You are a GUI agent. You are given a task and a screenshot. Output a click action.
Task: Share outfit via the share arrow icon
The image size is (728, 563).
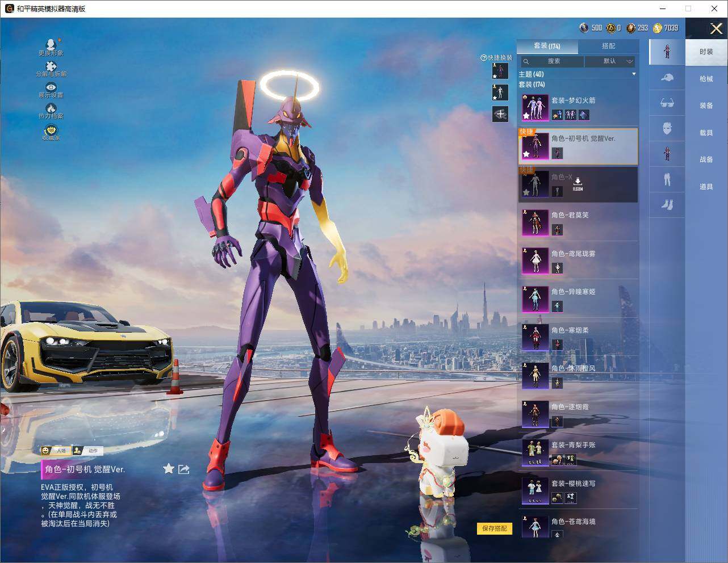[x=184, y=469]
